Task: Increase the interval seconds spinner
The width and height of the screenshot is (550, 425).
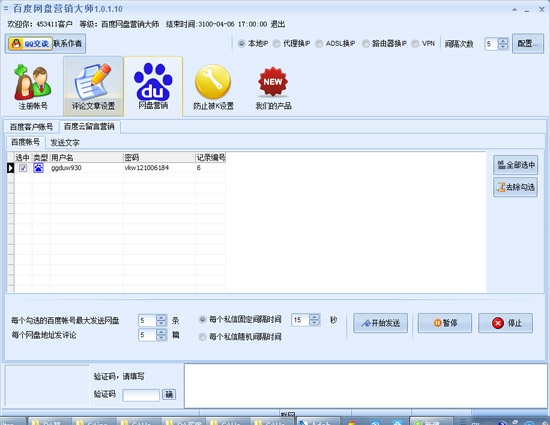Action: point(315,316)
